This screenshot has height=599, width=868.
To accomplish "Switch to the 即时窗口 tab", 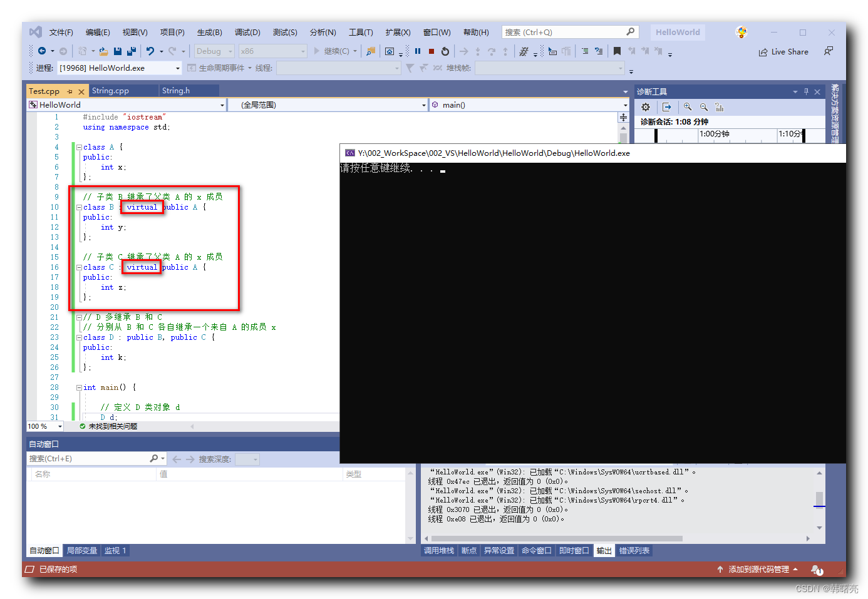I will click(x=574, y=551).
